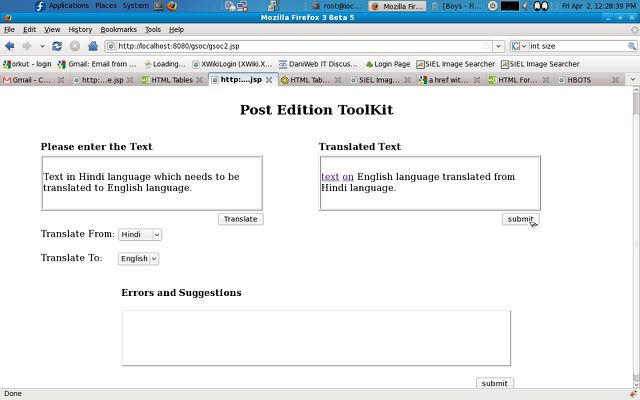Click submit button under Translated Text
The image size is (640, 400).
point(520,219)
